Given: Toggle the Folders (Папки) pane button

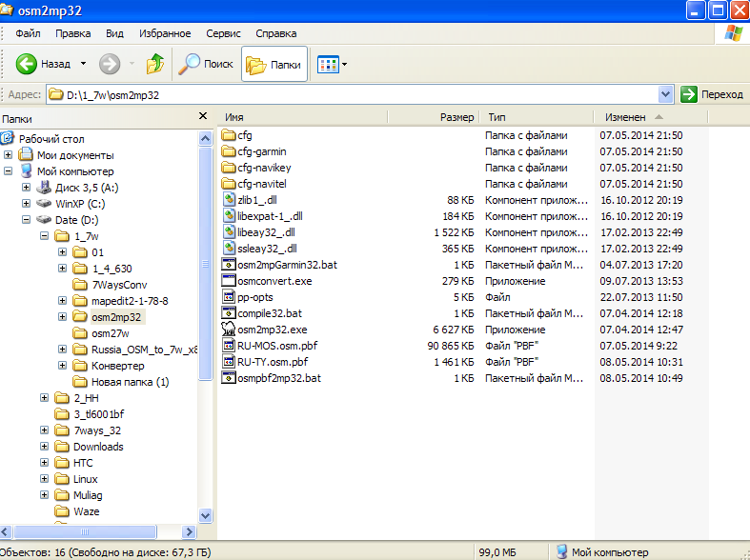Looking at the screenshot, I should point(274,65).
